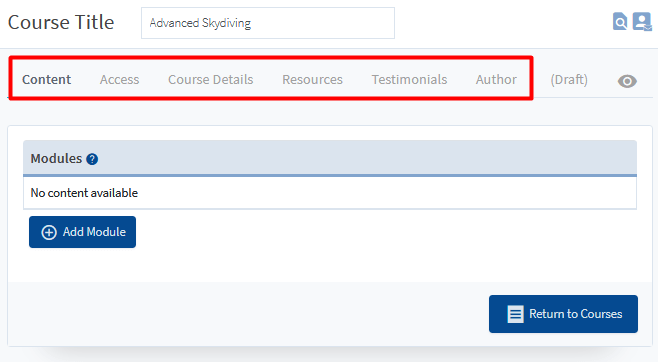
Task: Click the (Draft) status label
Action: coord(569,79)
